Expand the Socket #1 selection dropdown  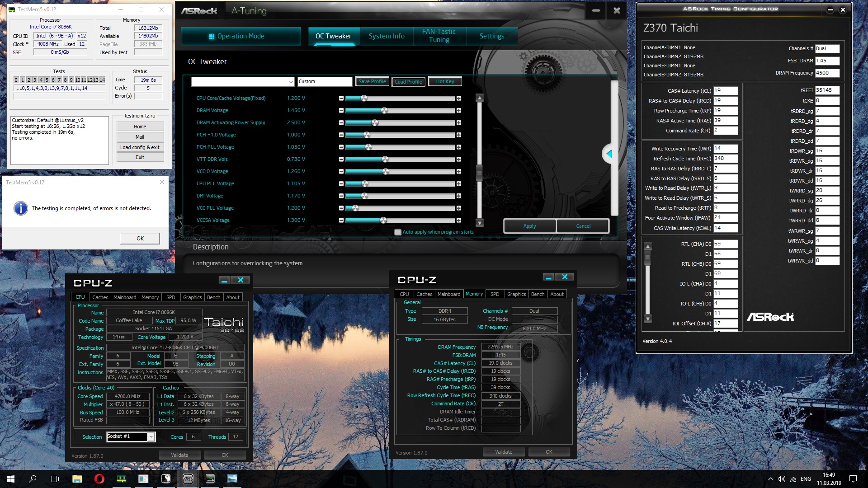(151, 436)
